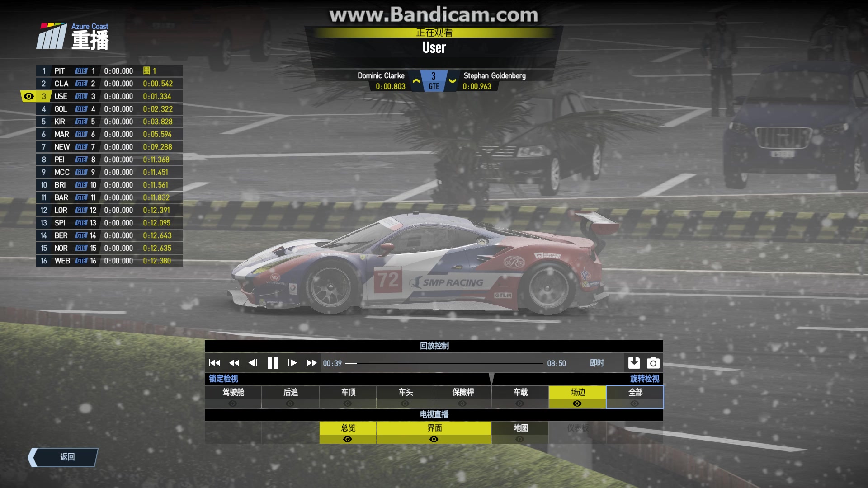Click the 仪表板 dashboard option
The image size is (868, 488).
click(578, 432)
